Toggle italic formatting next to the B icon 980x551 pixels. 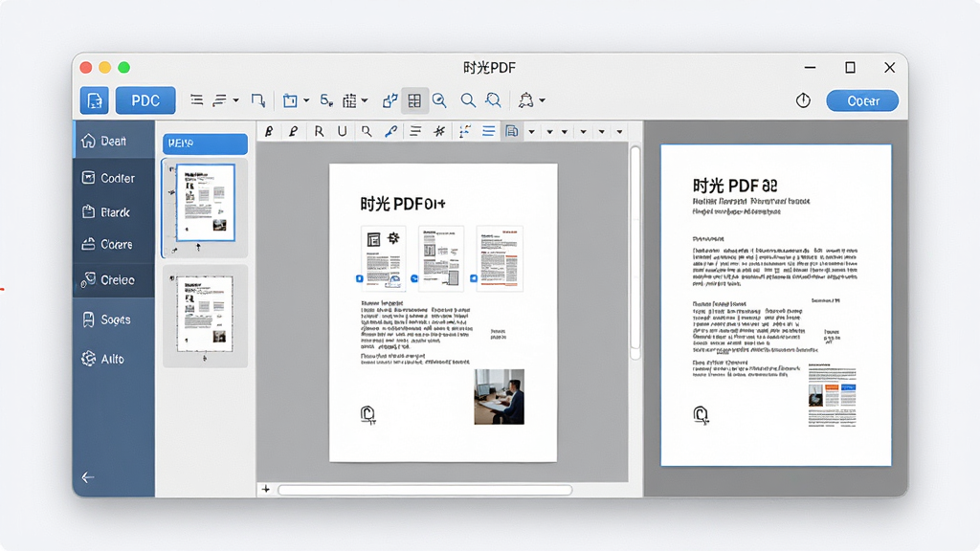[x=293, y=131]
